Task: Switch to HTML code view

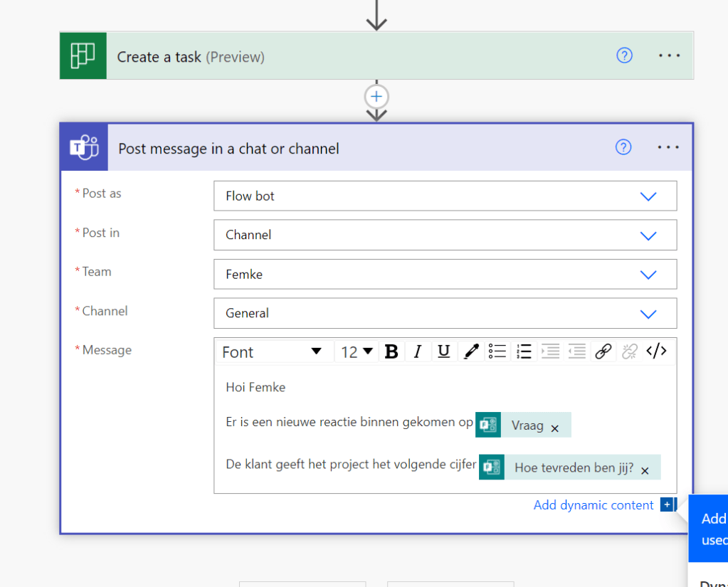Action: [x=656, y=351]
